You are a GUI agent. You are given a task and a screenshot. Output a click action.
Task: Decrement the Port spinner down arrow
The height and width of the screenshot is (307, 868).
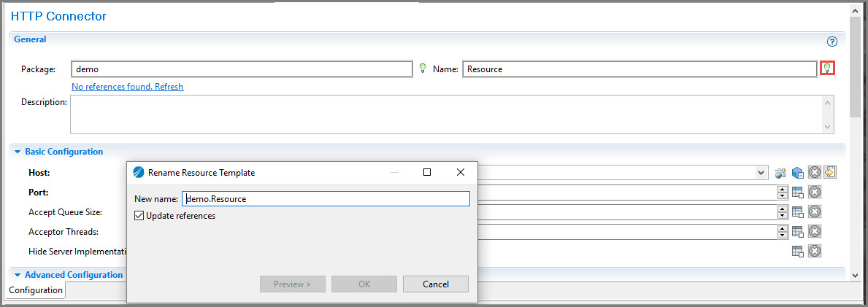pyautogui.click(x=782, y=196)
